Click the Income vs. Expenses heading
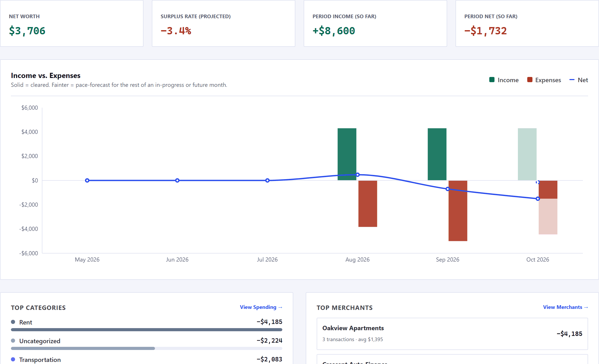The image size is (599, 364). (46, 75)
